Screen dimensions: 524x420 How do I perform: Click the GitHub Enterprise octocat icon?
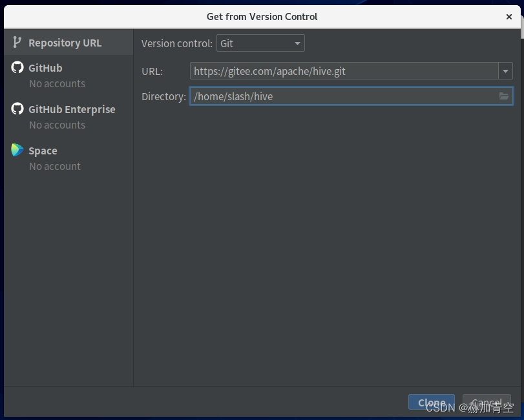[x=17, y=109]
